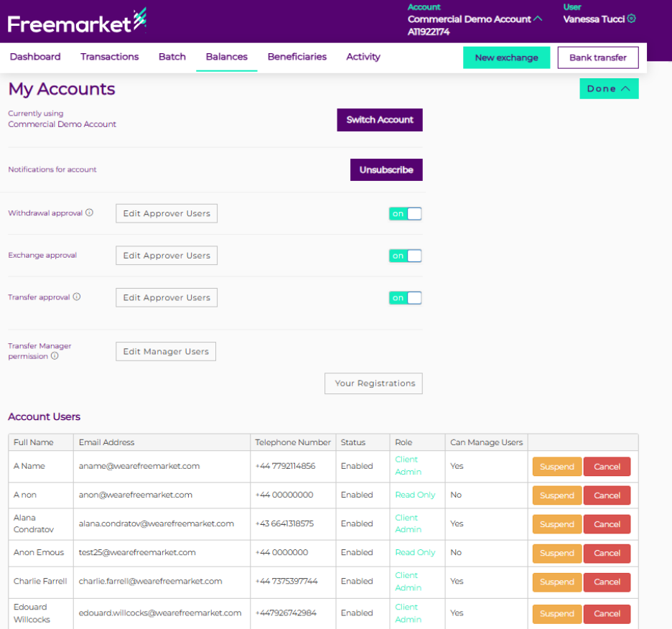Switch to the Dashboard tab
Image resolution: width=672 pixels, height=629 pixels.
coord(35,57)
